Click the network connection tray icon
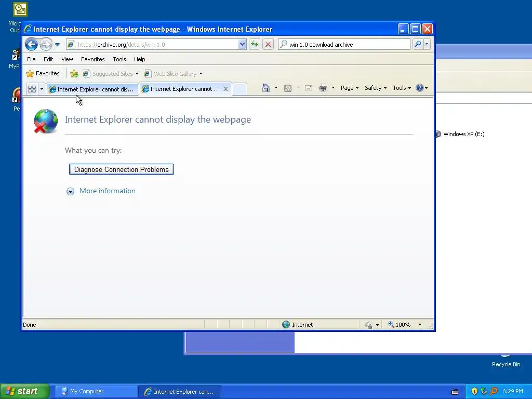Screen dimensions: 532x399 pos(484,391)
